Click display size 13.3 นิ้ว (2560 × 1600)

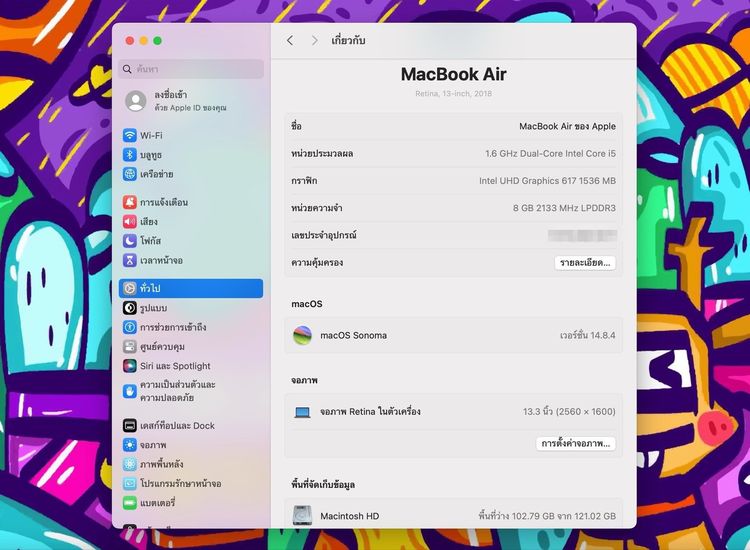[x=569, y=411]
